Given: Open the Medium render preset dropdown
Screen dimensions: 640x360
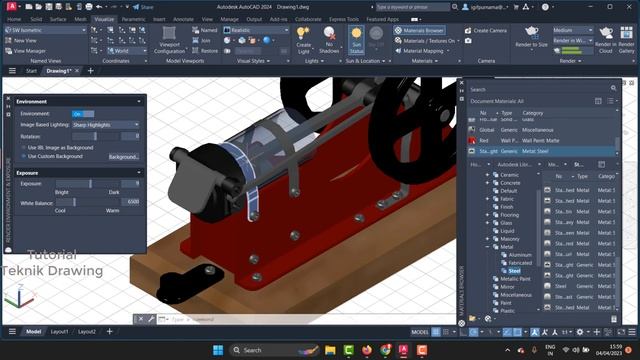Looking at the screenshot, I should (573, 30).
